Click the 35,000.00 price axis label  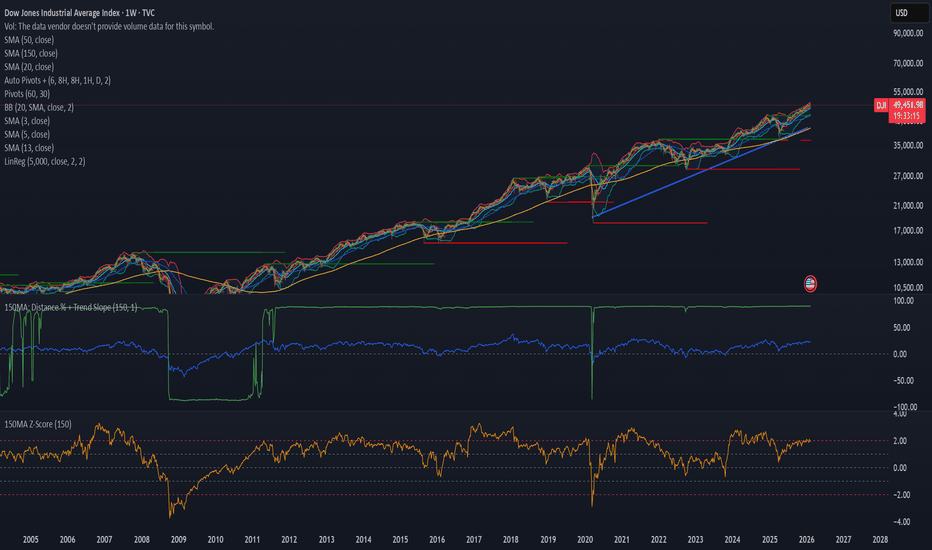coord(908,145)
